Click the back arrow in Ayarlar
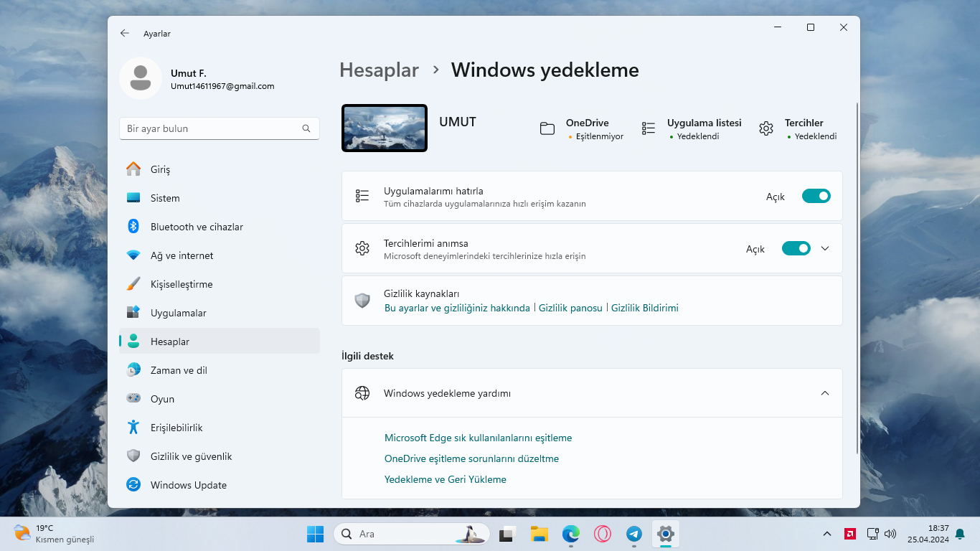The height and width of the screenshot is (551, 980). [125, 33]
